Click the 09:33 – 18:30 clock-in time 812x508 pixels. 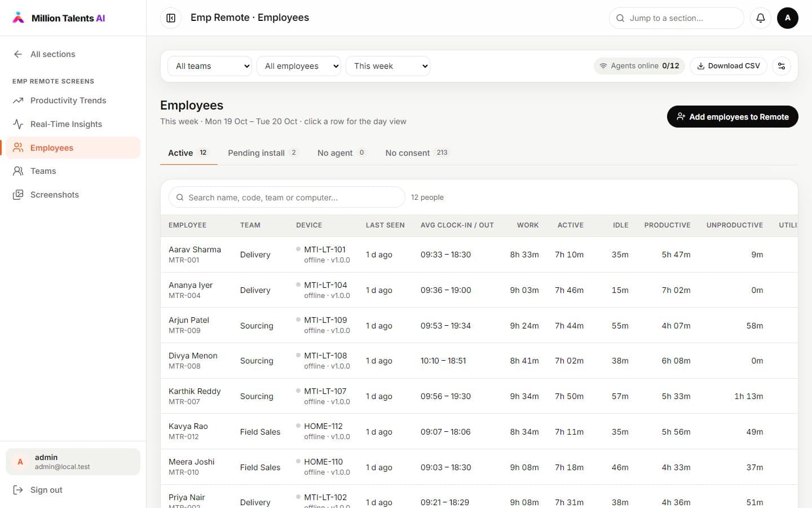click(445, 255)
